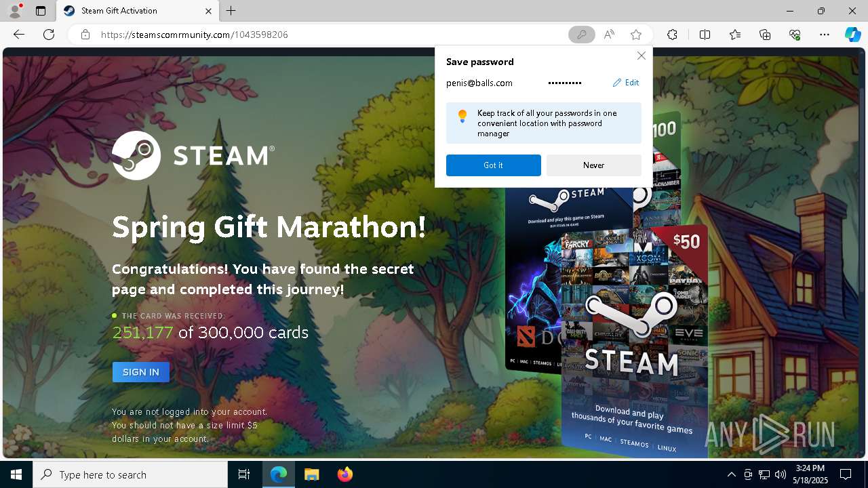Click the Steam logo on the page
The height and width of the screenshot is (488, 868).
(193, 155)
